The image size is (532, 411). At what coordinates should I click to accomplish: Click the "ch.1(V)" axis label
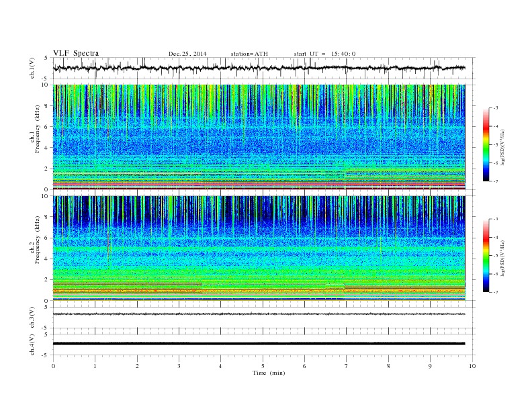click(32, 68)
